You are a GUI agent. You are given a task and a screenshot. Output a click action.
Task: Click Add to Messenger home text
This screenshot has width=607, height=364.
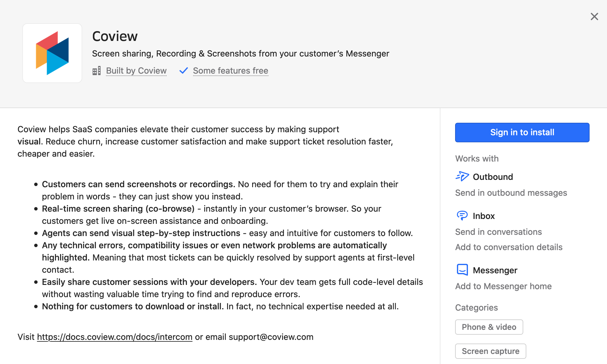click(x=503, y=286)
